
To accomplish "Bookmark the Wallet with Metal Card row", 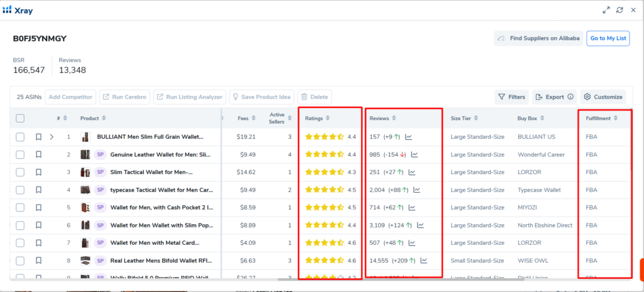I will [38, 243].
